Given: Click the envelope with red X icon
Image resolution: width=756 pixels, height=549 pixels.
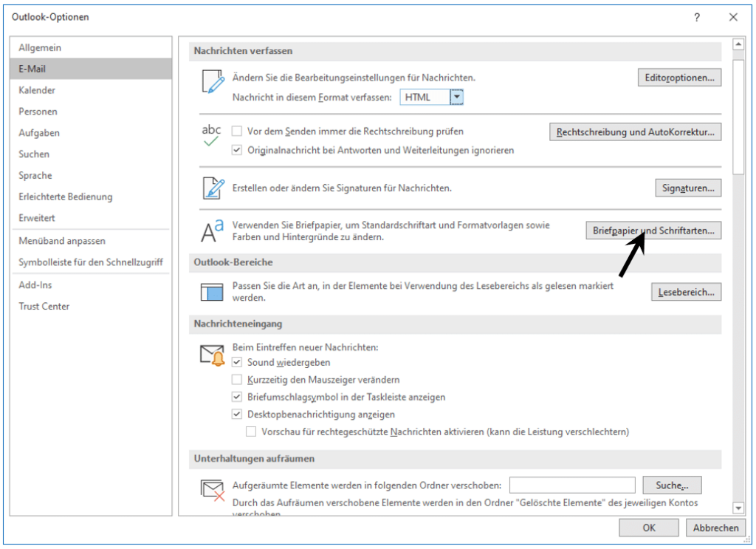Looking at the screenshot, I should [213, 490].
